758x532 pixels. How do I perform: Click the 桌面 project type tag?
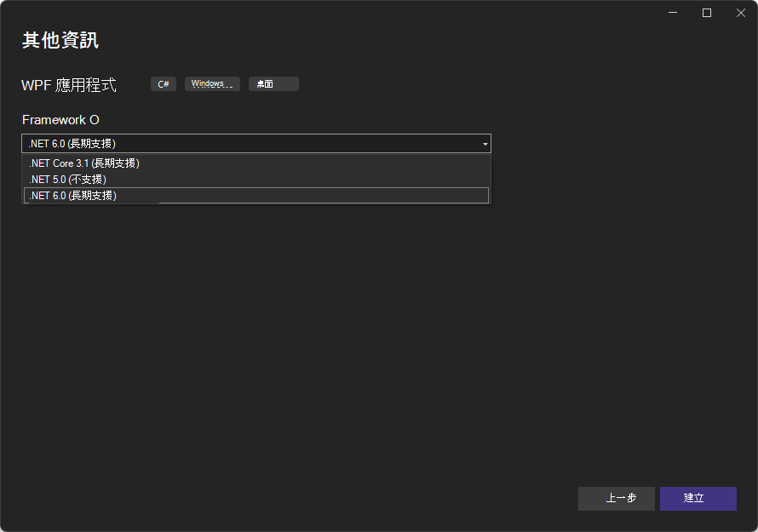tap(273, 84)
